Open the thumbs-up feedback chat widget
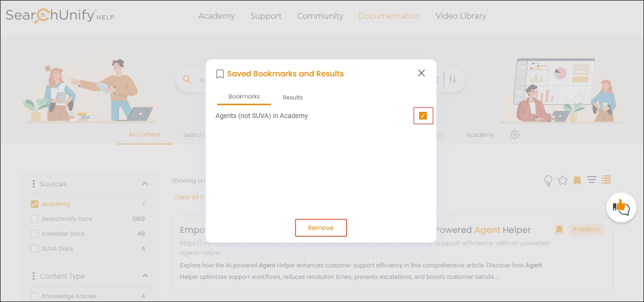Screen dimensions: 644x302 click(621, 207)
